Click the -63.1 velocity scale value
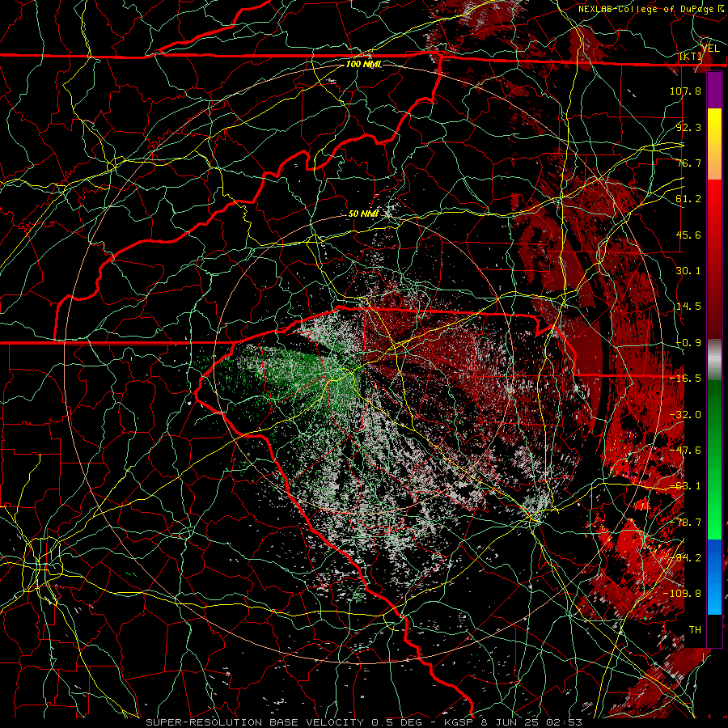This screenshot has width=728, height=728. tap(685, 486)
